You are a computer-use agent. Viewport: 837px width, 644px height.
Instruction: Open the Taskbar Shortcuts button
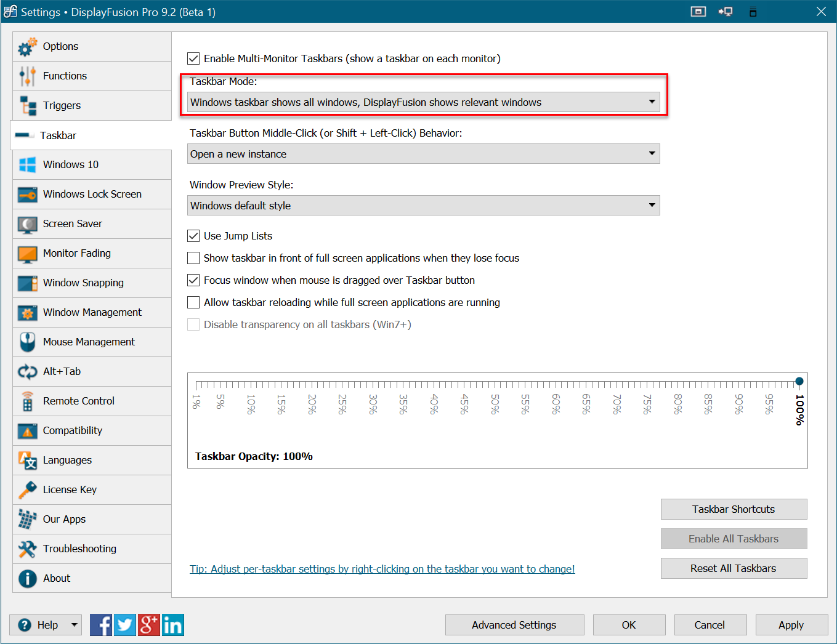[734, 509]
